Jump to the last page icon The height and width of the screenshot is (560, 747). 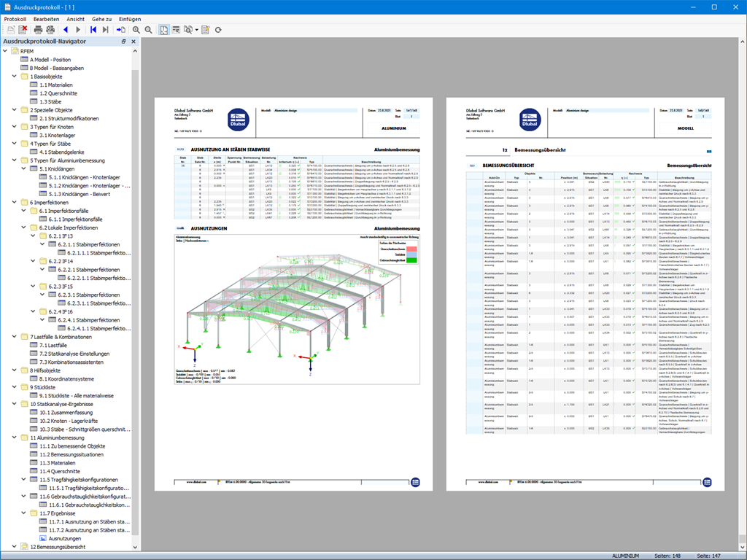tap(106, 30)
